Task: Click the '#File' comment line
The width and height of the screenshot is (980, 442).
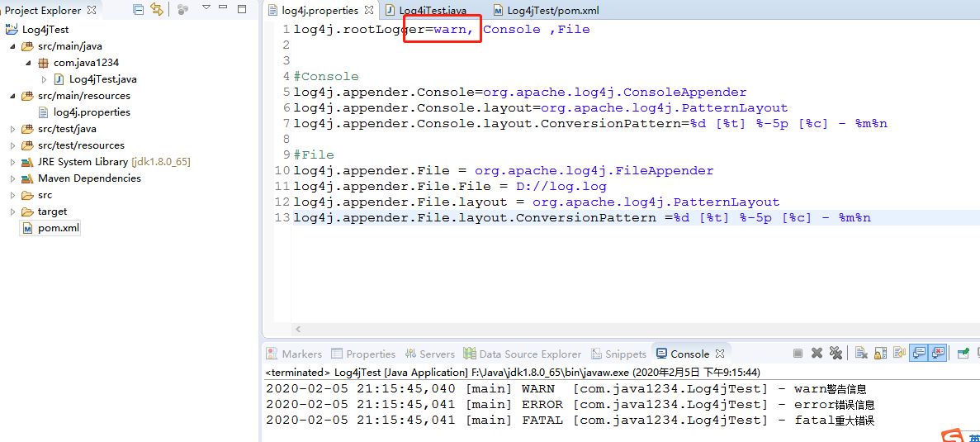Action: point(314,154)
